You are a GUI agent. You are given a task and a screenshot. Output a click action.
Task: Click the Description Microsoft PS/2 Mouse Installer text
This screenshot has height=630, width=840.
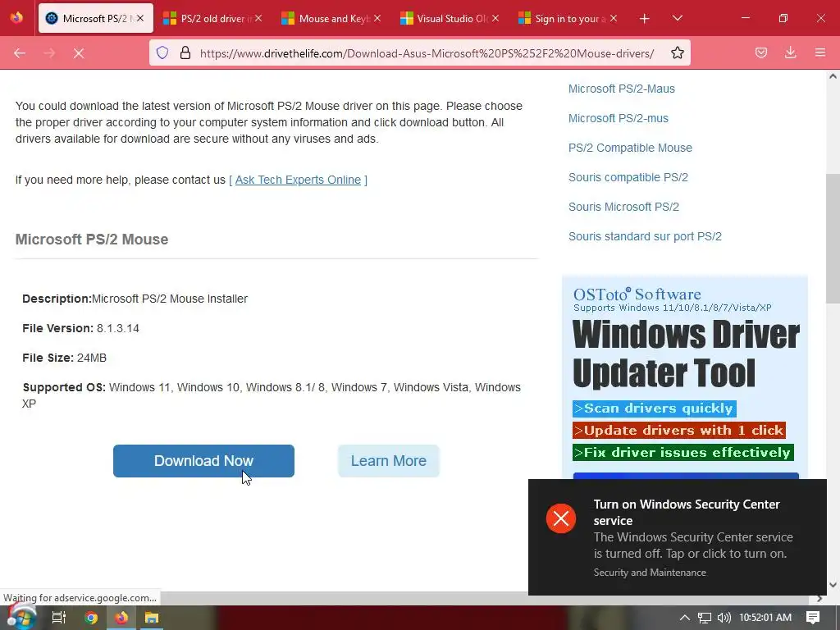[x=135, y=299]
